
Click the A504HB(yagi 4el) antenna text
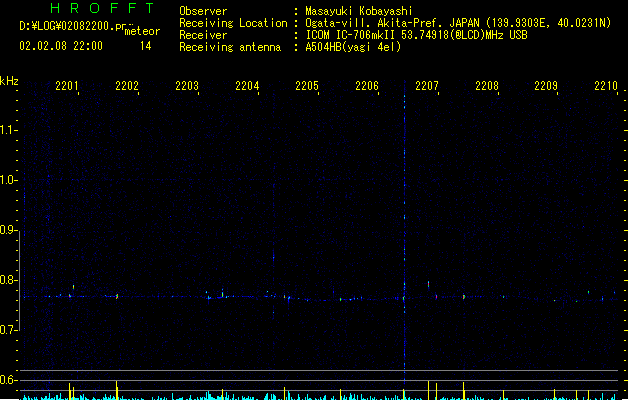coord(353,47)
